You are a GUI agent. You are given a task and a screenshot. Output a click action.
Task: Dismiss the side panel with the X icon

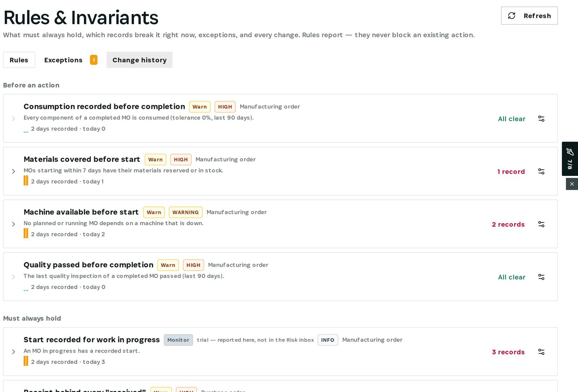[572, 184]
